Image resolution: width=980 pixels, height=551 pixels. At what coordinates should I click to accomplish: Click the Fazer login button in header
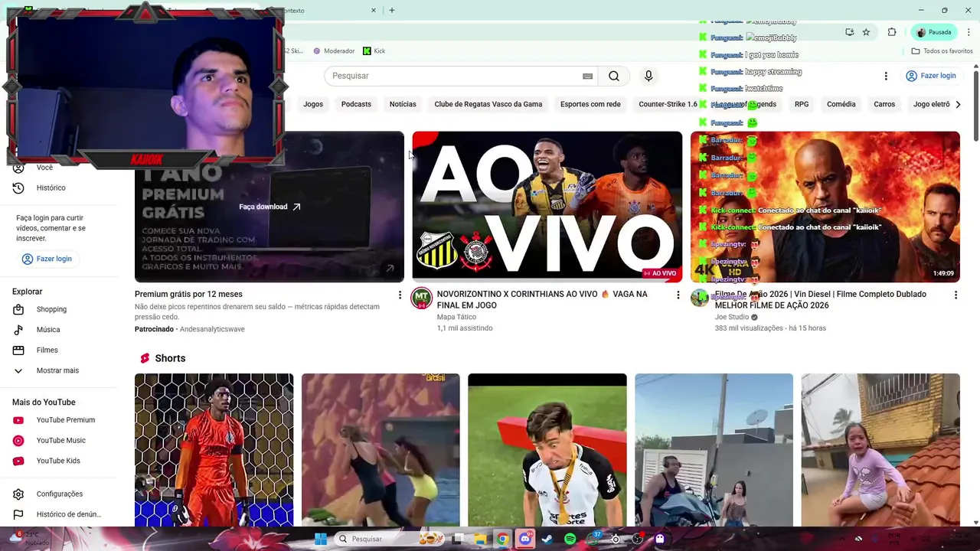pyautogui.click(x=930, y=76)
